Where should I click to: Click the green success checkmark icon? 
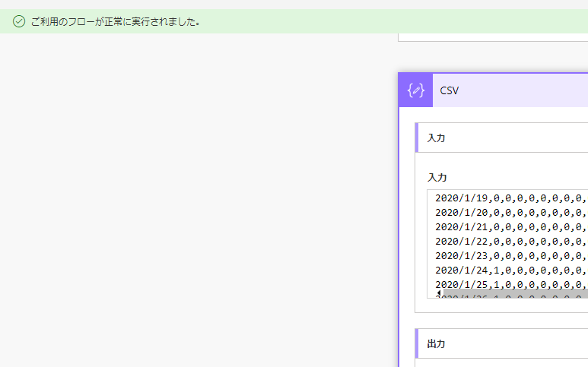(19, 21)
